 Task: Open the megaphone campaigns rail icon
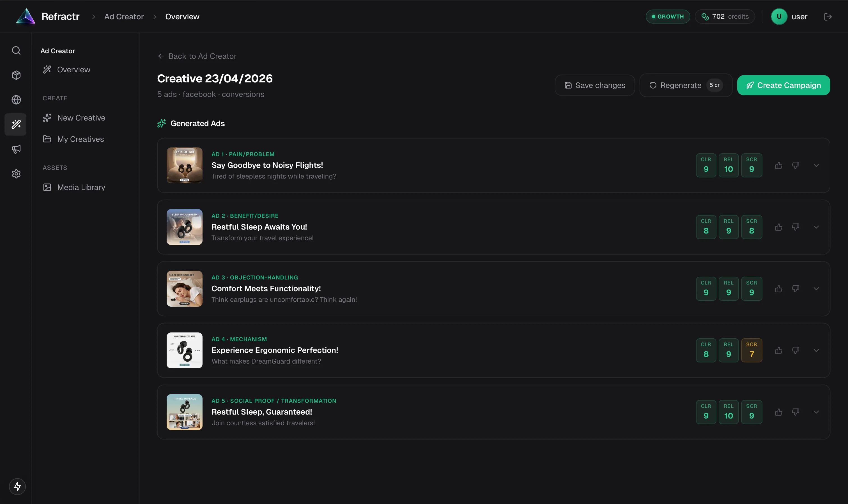click(x=16, y=149)
